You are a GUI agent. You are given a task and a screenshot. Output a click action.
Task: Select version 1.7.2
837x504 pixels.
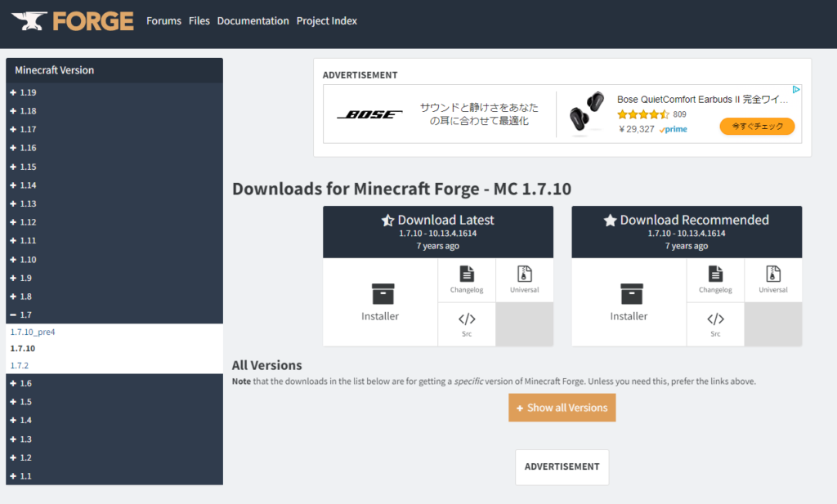pos(20,365)
